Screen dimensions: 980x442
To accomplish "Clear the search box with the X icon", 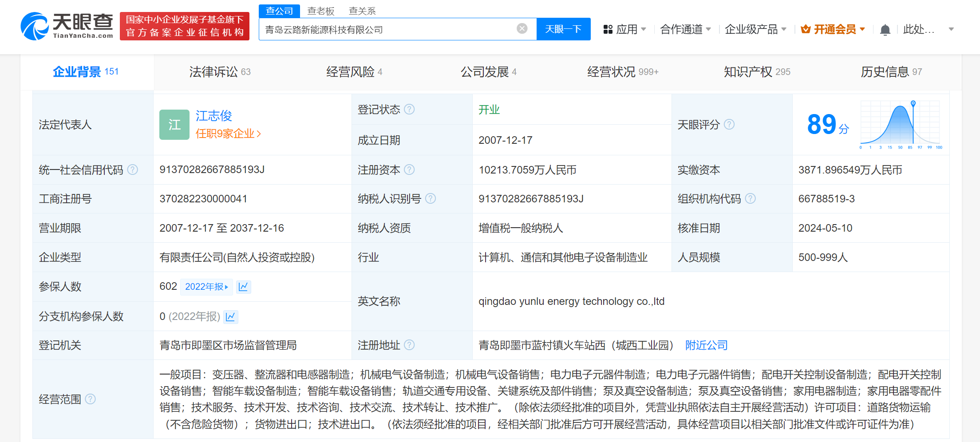I will [x=522, y=28].
